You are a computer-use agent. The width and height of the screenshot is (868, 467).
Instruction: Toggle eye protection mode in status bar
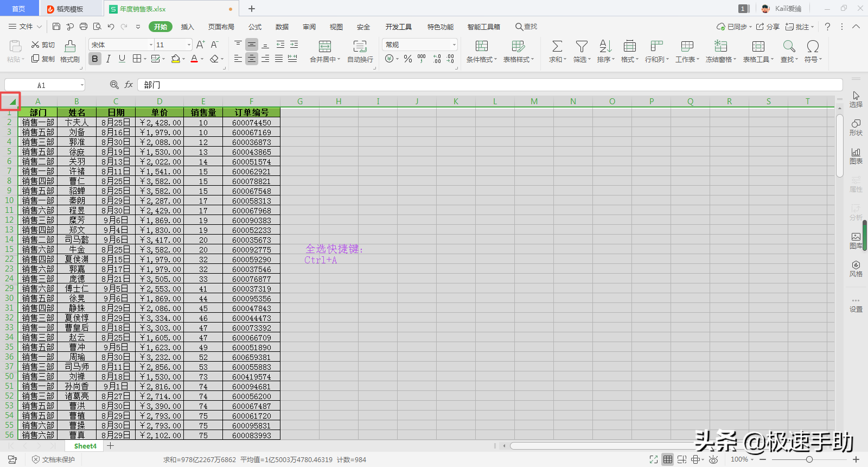click(x=714, y=459)
